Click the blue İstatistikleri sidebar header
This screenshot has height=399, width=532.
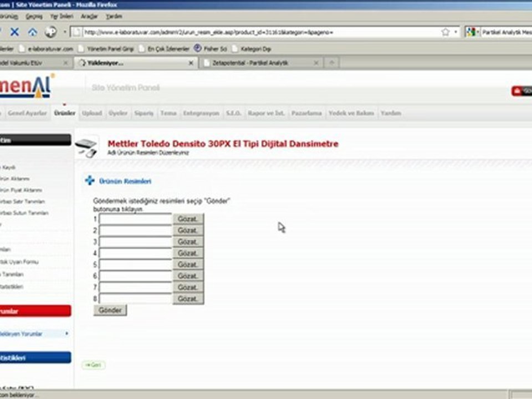[x=35, y=357]
